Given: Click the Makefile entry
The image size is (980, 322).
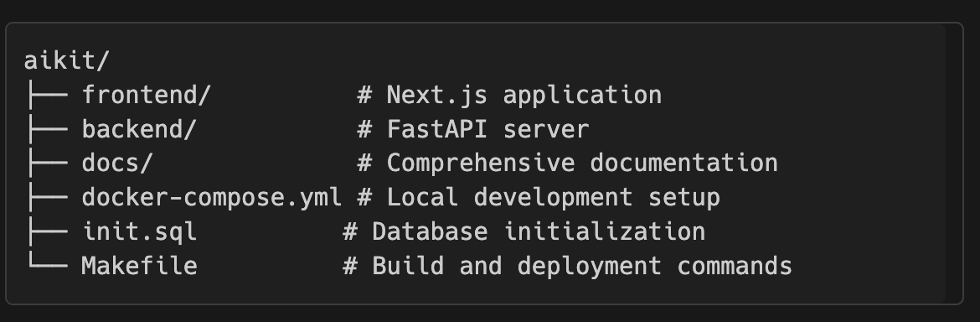Looking at the screenshot, I should [139, 266].
